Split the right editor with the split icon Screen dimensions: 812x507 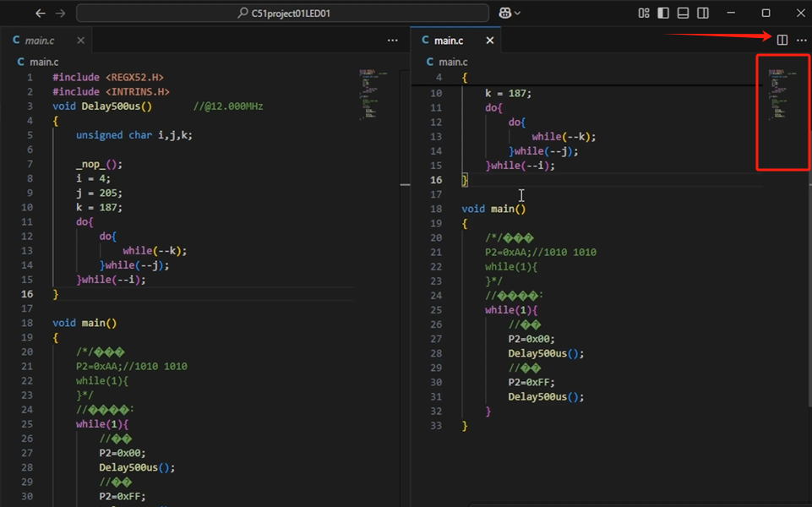click(782, 40)
